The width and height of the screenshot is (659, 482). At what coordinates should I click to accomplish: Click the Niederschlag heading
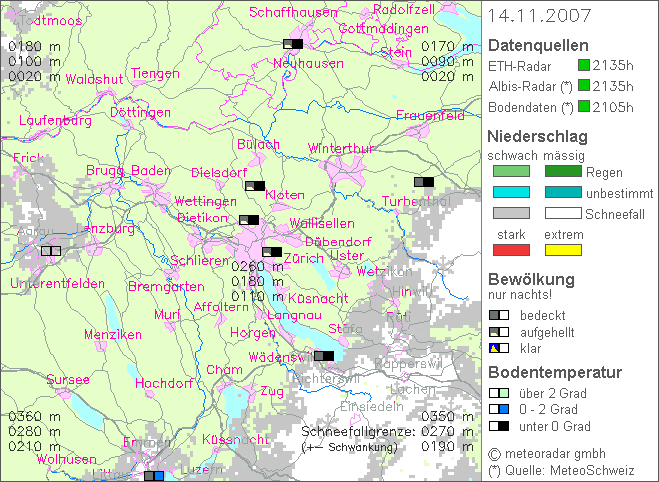[x=537, y=136]
